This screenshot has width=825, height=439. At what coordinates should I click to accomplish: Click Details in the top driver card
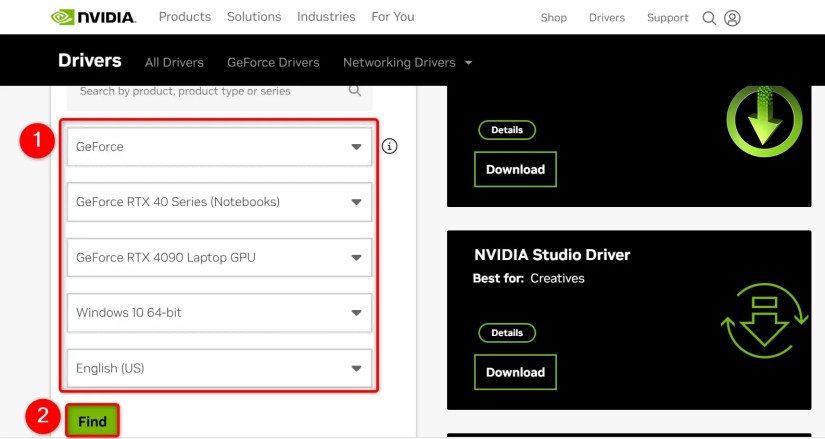click(507, 130)
